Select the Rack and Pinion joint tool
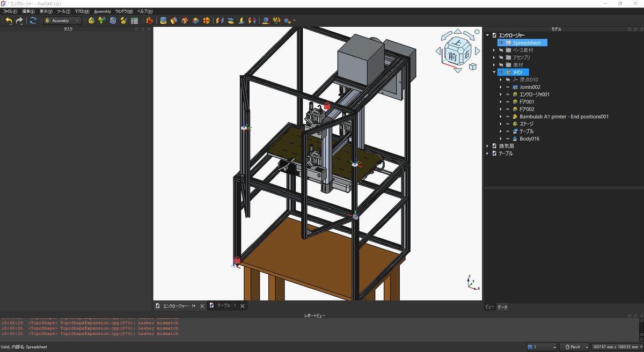This screenshot has width=644, height=352. 266,20
